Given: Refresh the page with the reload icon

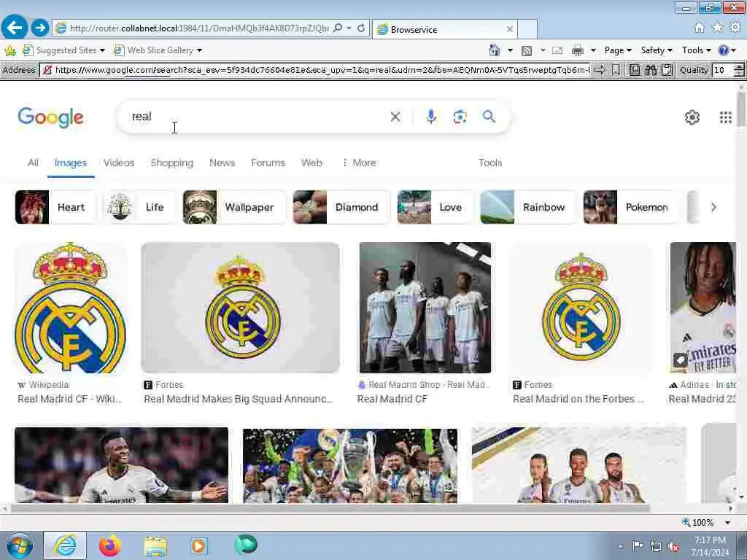Looking at the screenshot, I should tap(361, 28).
